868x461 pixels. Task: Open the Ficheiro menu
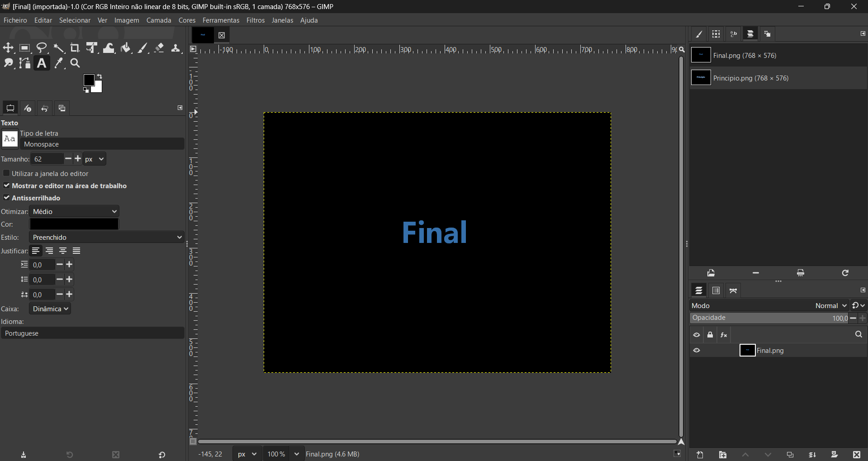tap(15, 20)
